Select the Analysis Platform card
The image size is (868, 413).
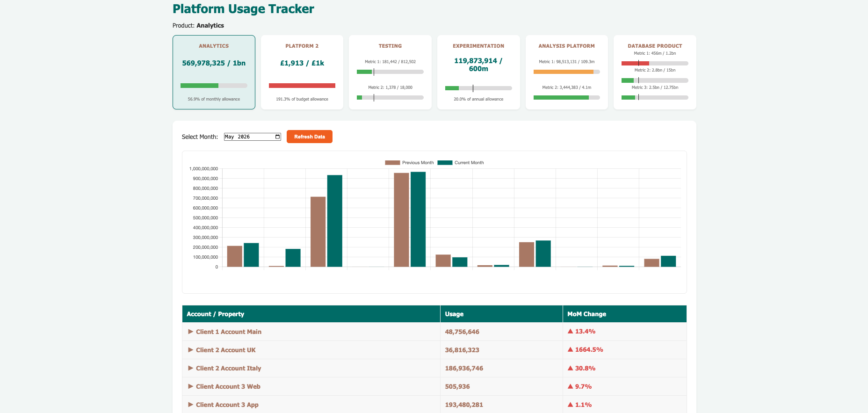567,72
